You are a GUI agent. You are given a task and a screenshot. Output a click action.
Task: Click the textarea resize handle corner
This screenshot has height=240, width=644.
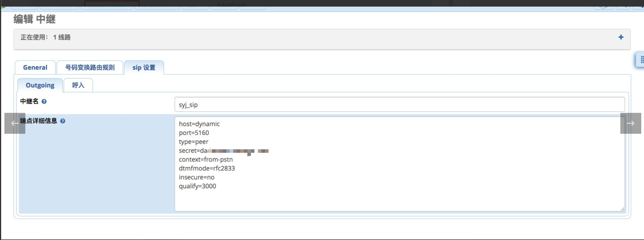[622, 209]
